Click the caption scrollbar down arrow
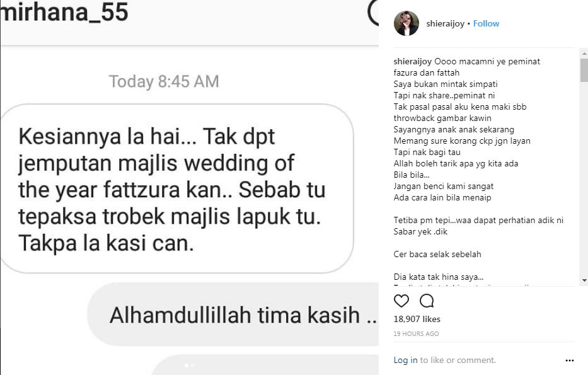This screenshot has width=588, height=375. 584,280
